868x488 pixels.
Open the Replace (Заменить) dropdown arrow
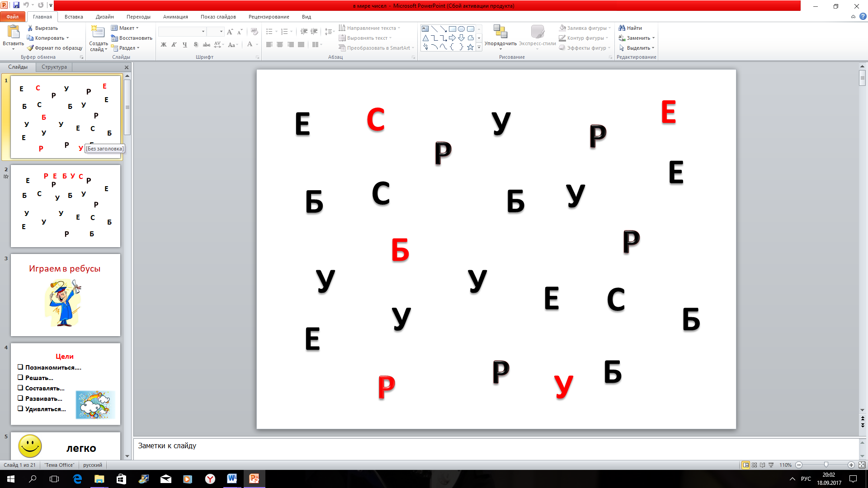(654, 38)
